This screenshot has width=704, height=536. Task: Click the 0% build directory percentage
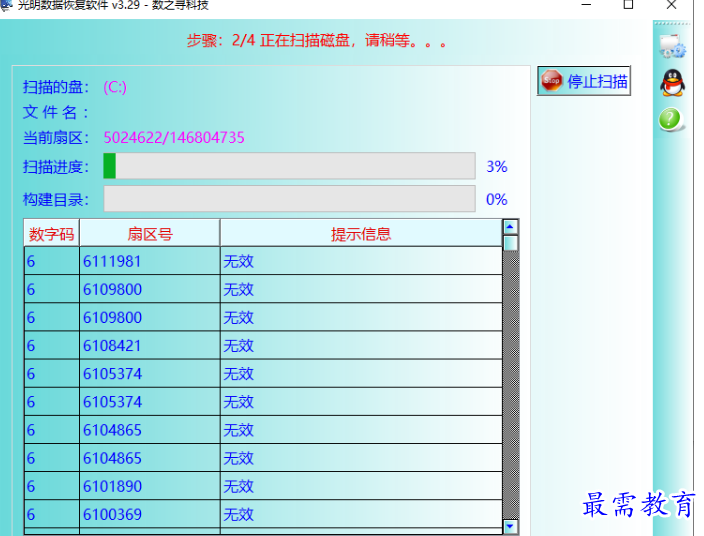click(497, 199)
